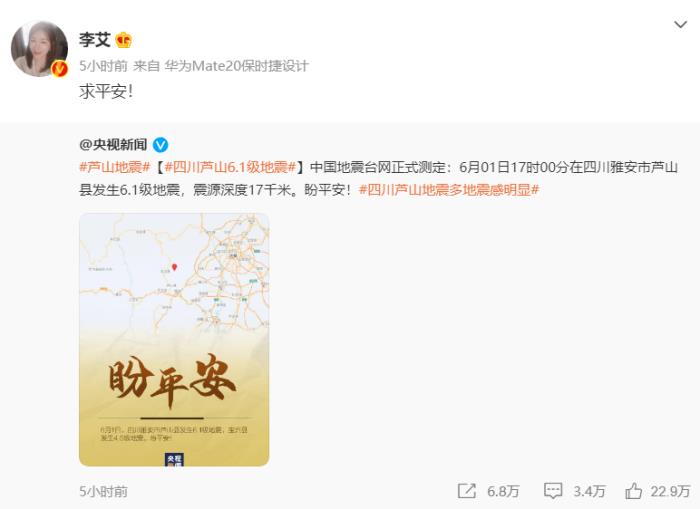Open the #四川芦山6.1级地震# hashtag
Viewport: 700px width, 509px height.
pyautogui.click(x=230, y=167)
